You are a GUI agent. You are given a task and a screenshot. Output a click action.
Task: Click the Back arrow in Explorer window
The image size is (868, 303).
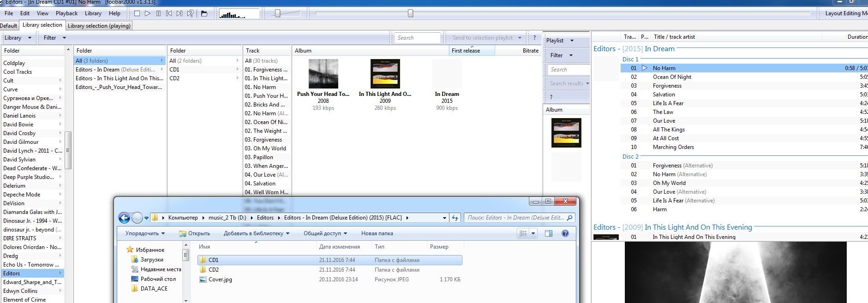(x=124, y=218)
